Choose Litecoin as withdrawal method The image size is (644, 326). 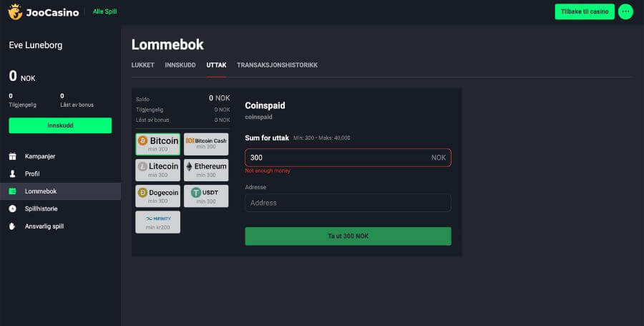[157, 171]
